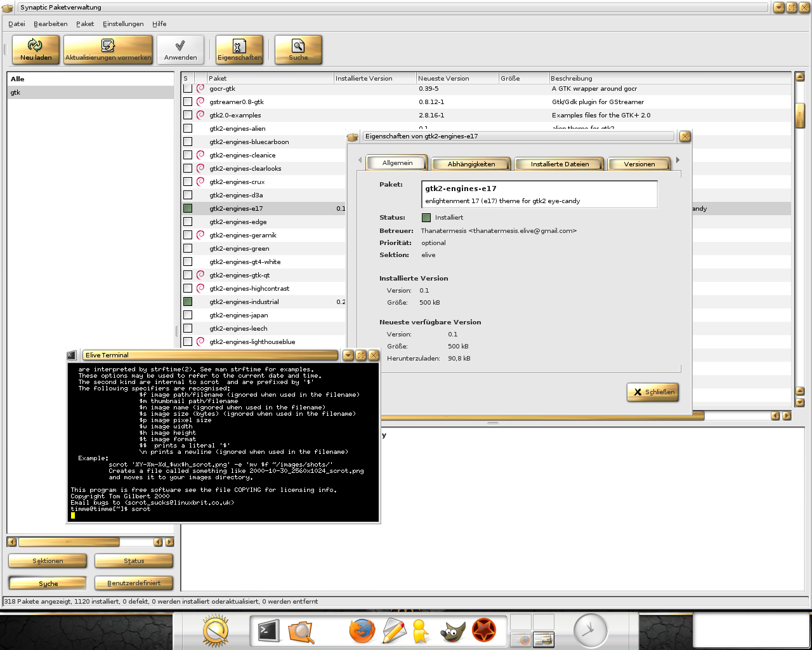Toggle status checkbox for gtk2-engines-japan
812x650 pixels.
pyautogui.click(x=188, y=315)
